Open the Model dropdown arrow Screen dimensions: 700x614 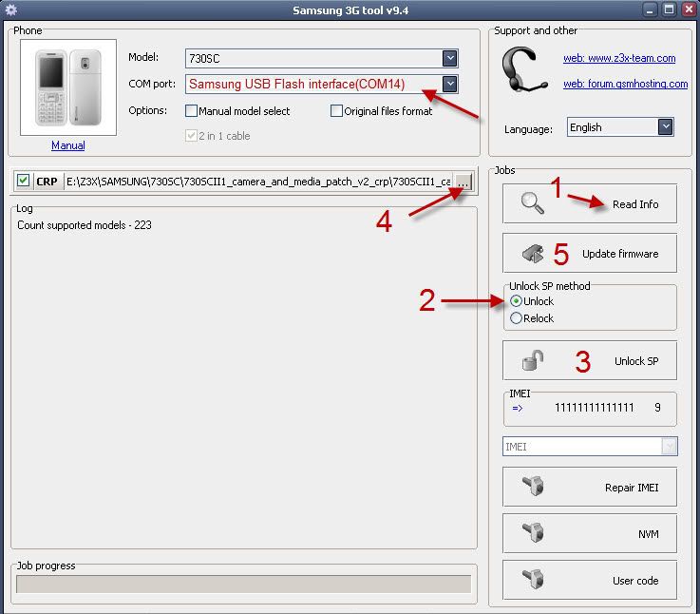point(450,58)
